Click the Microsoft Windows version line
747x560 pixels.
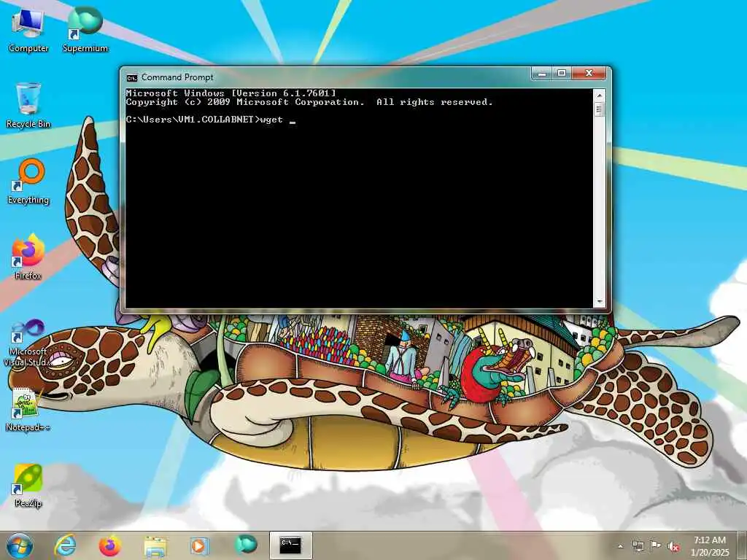(231, 93)
